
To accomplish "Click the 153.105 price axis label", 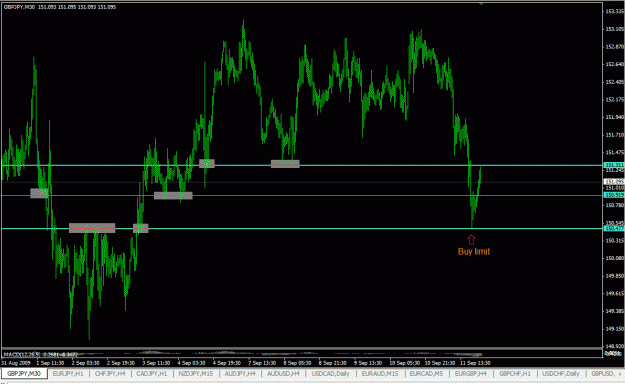I will coord(614,29).
